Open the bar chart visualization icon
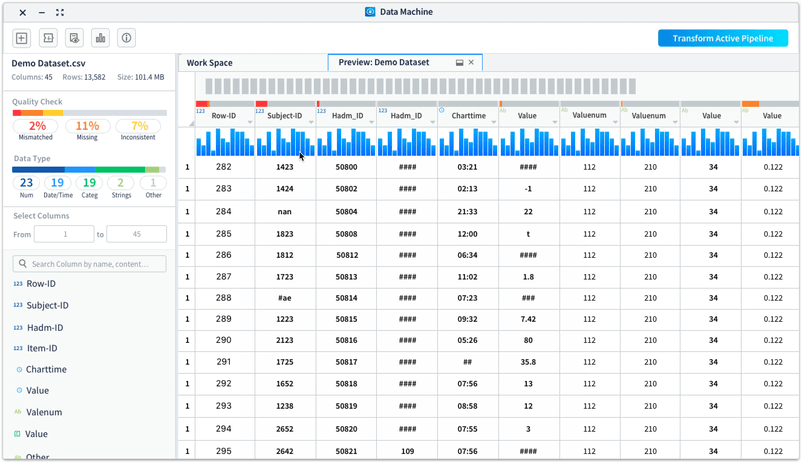 point(100,38)
